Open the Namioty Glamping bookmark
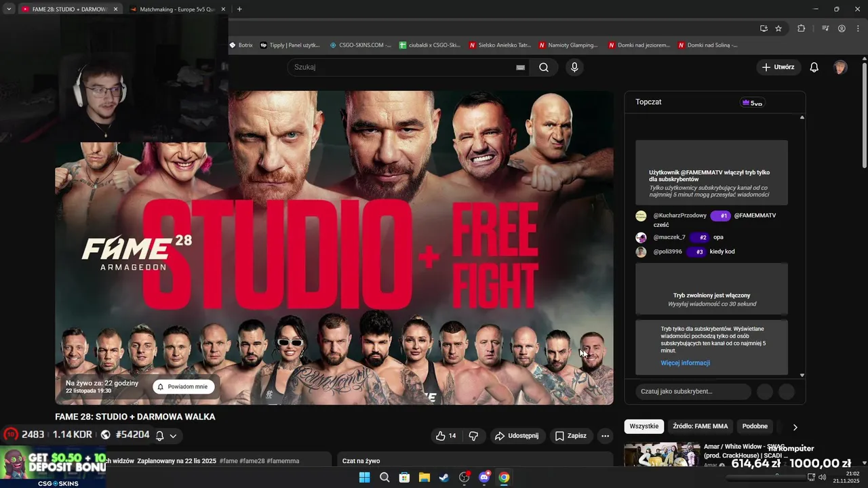868x488 pixels. pos(568,45)
